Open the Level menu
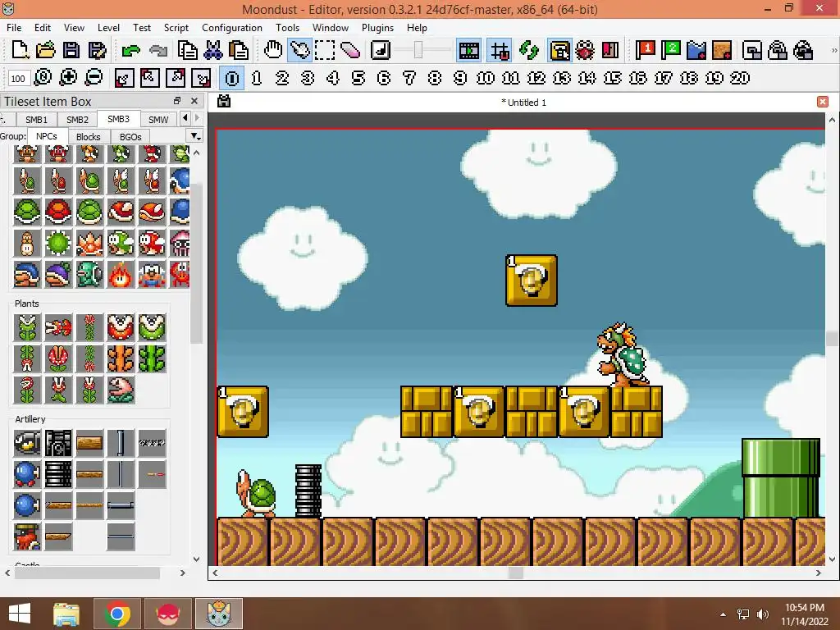Viewport: 840px width, 630px height. coord(108,27)
